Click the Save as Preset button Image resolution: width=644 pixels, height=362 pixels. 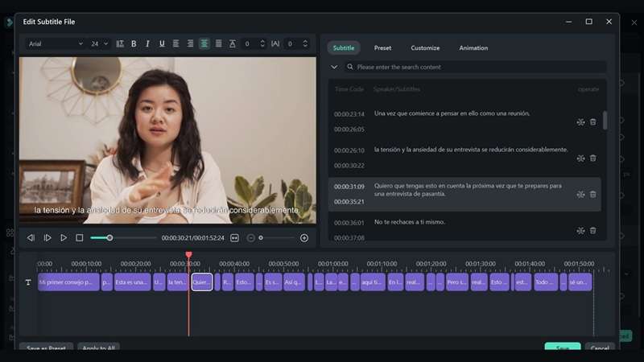[x=46, y=348]
